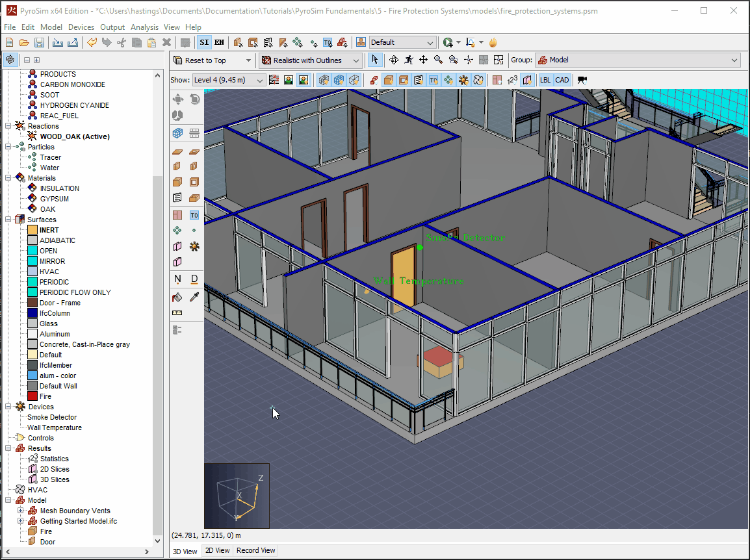Select the paint bucket tool
This screenshot has height=560, width=750.
pos(177,298)
